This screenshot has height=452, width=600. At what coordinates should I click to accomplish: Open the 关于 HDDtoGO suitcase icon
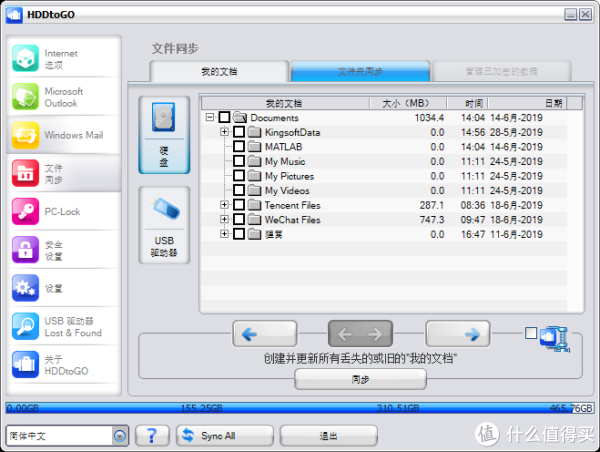pos(25,364)
